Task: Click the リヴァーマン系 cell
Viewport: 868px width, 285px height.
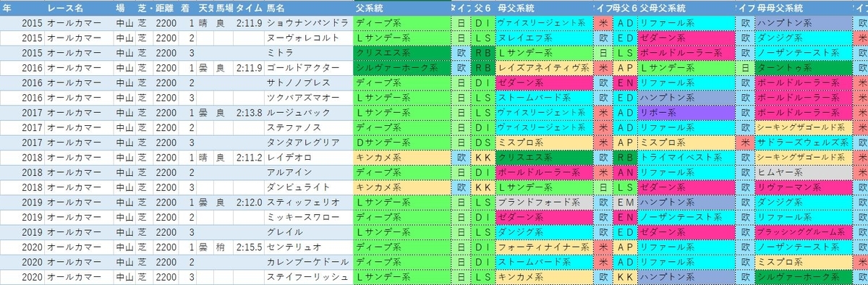Action: click(803, 187)
